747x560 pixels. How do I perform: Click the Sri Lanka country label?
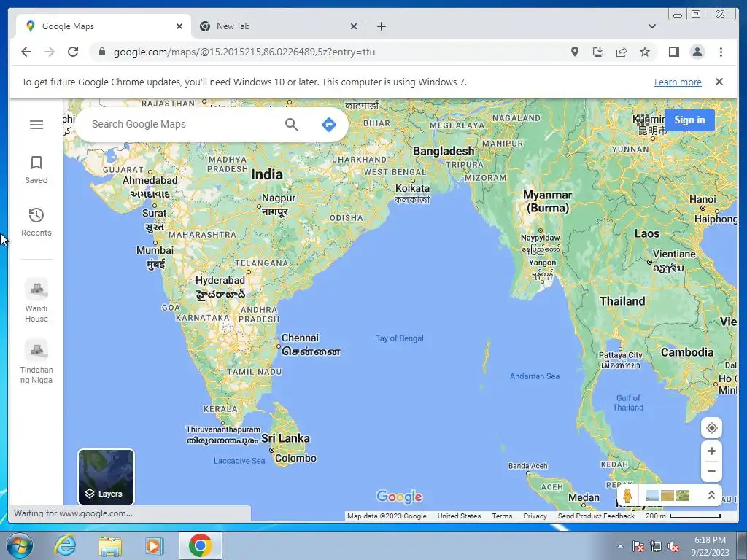tap(285, 438)
